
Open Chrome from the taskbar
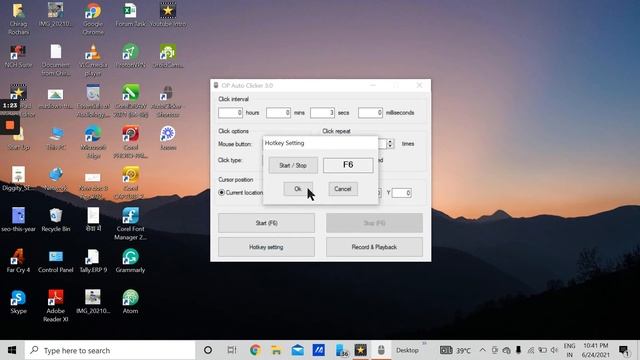256,350
